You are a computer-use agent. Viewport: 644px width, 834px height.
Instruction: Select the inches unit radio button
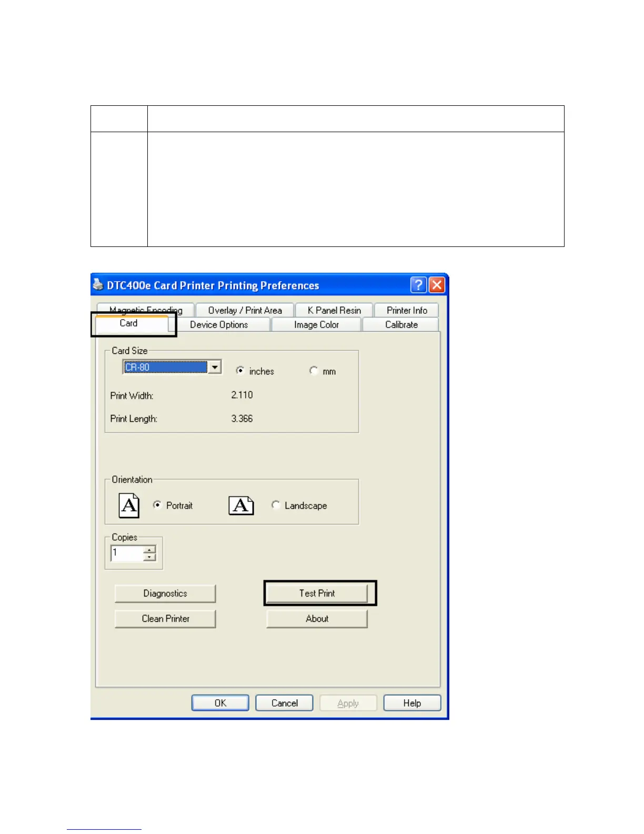240,371
